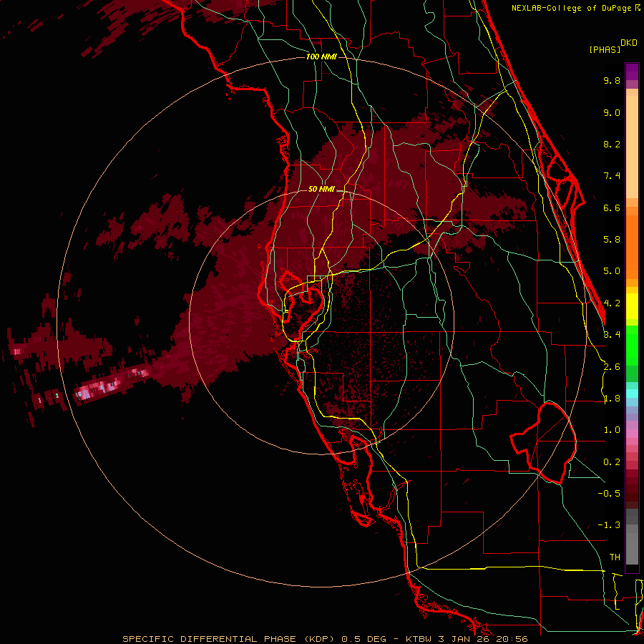Pick the cyan segment of the color bar
644x644 pixels.
click(632, 393)
